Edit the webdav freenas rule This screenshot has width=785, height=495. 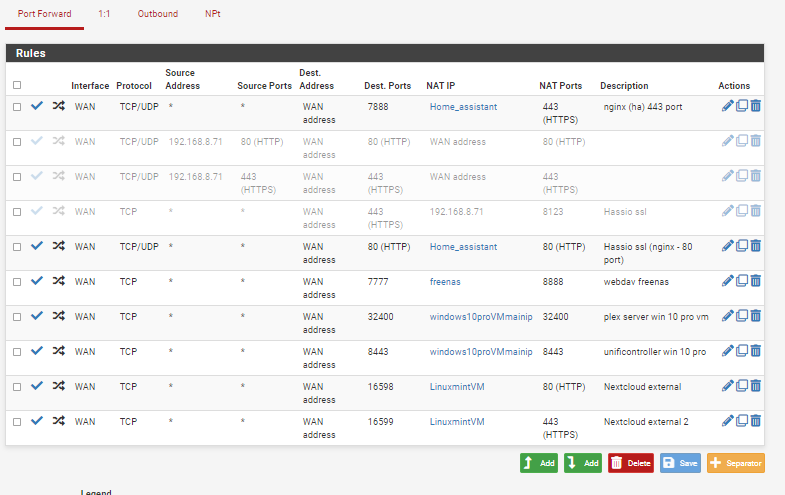click(x=727, y=281)
